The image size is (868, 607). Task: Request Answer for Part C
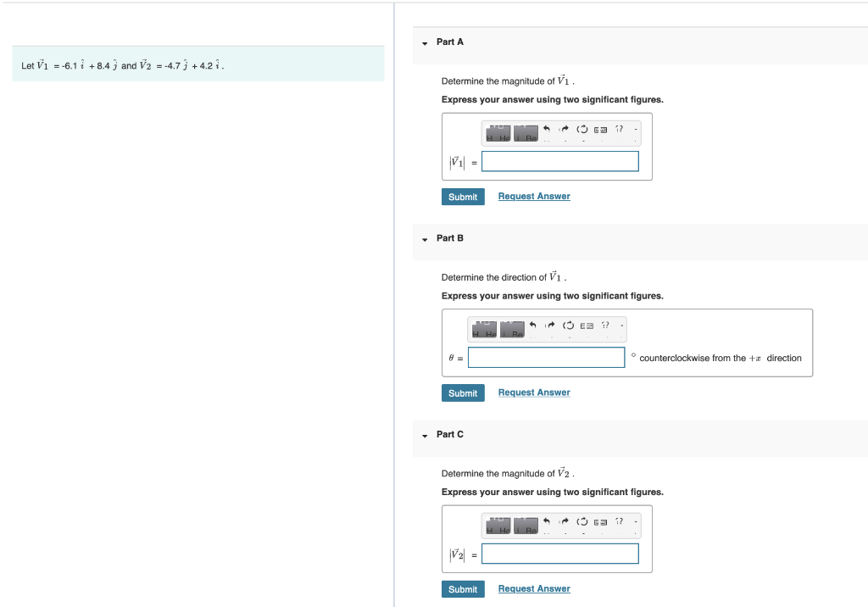pyautogui.click(x=534, y=588)
